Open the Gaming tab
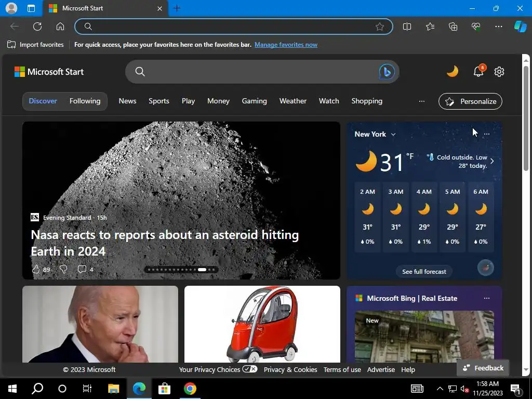The height and width of the screenshot is (399, 532). click(x=254, y=101)
